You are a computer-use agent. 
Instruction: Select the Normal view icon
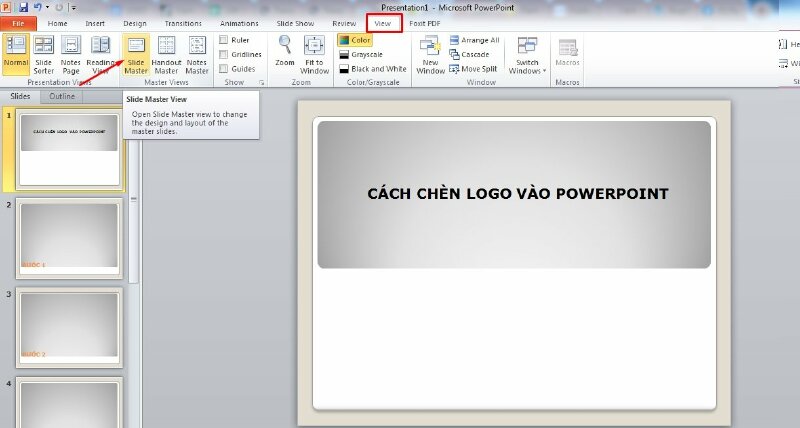(16, 54)
